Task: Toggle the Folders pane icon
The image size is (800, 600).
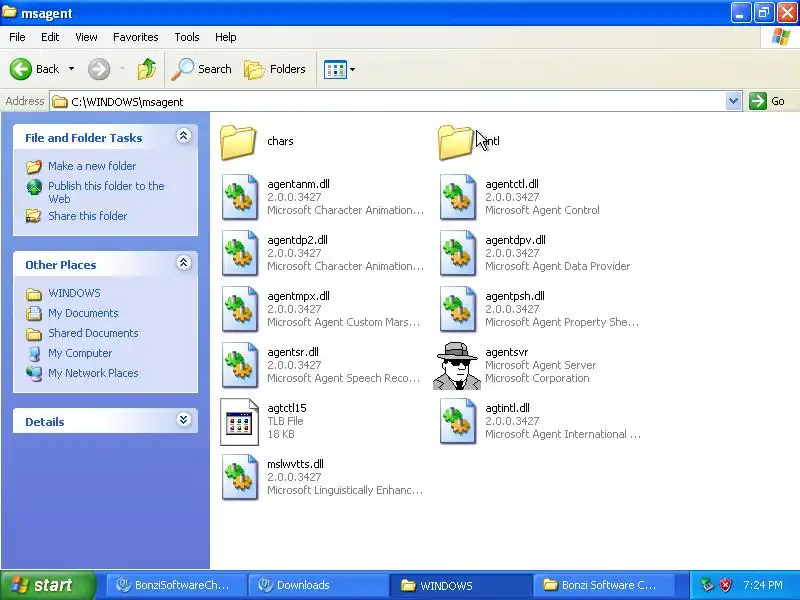Action: 254,69
